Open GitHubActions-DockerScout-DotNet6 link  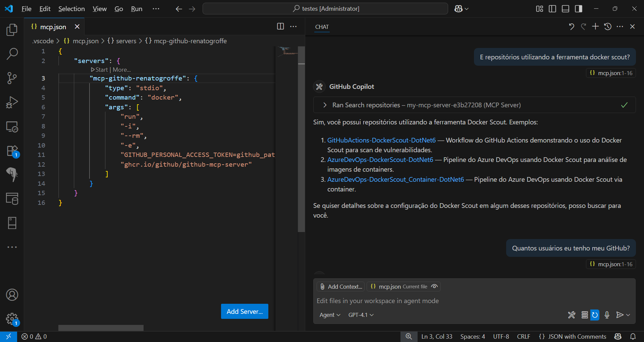pos(381,140)
